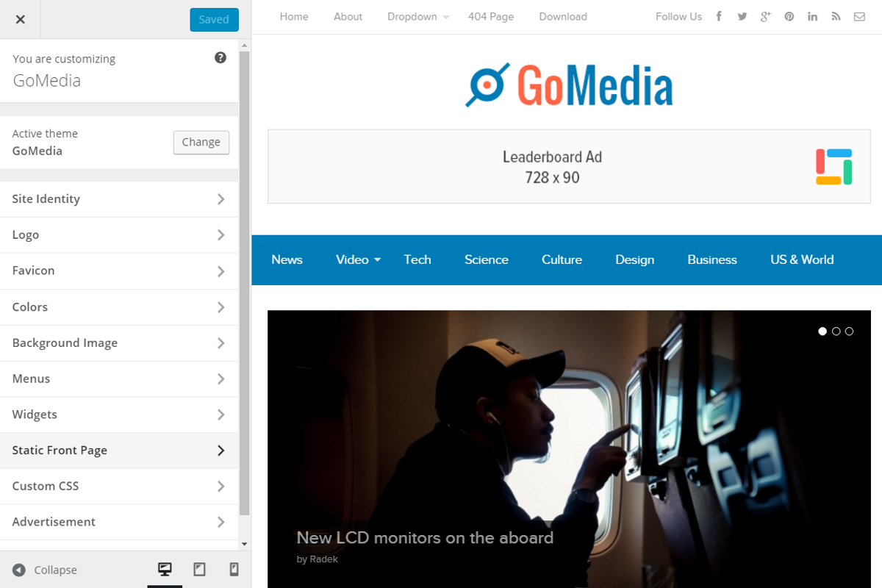This screenshot has height=588, width=882.
Task: Open the Facebook follow icon
Action: [x=719, y=16]
